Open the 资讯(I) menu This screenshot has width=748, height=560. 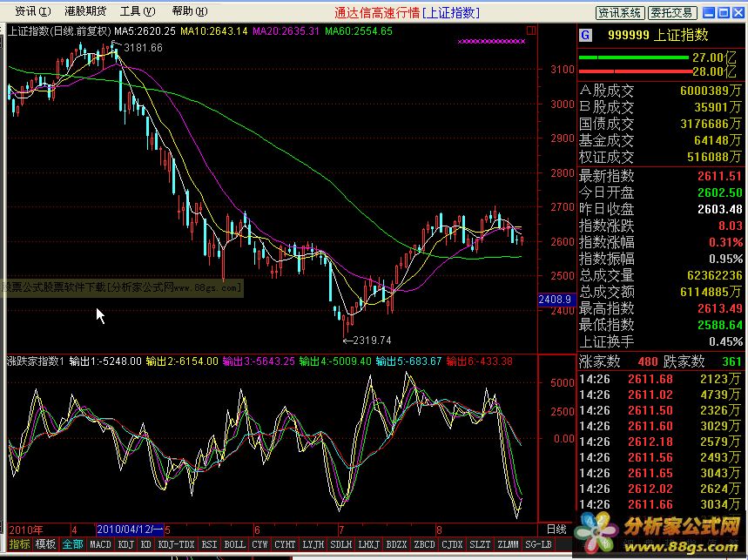[32, 11]
